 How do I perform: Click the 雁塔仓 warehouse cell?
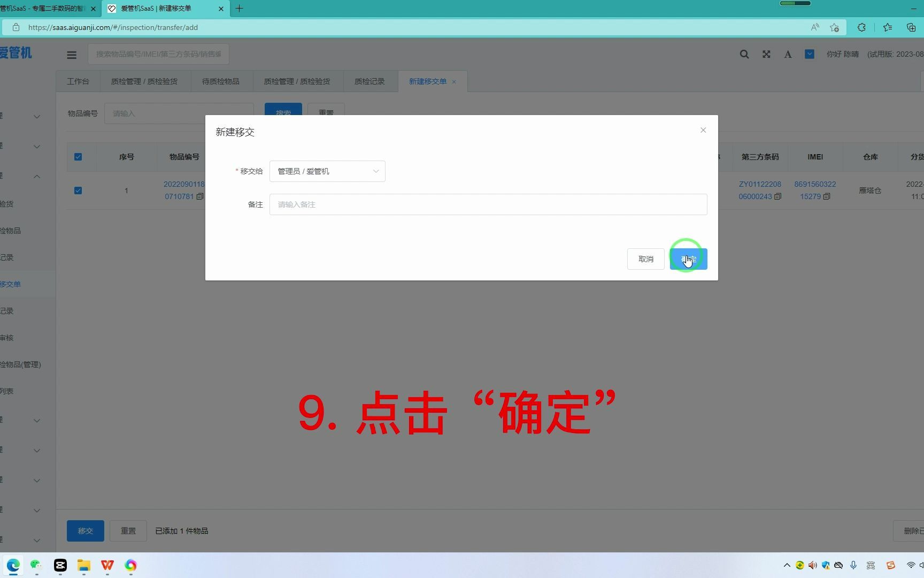[x=870, y=191]
